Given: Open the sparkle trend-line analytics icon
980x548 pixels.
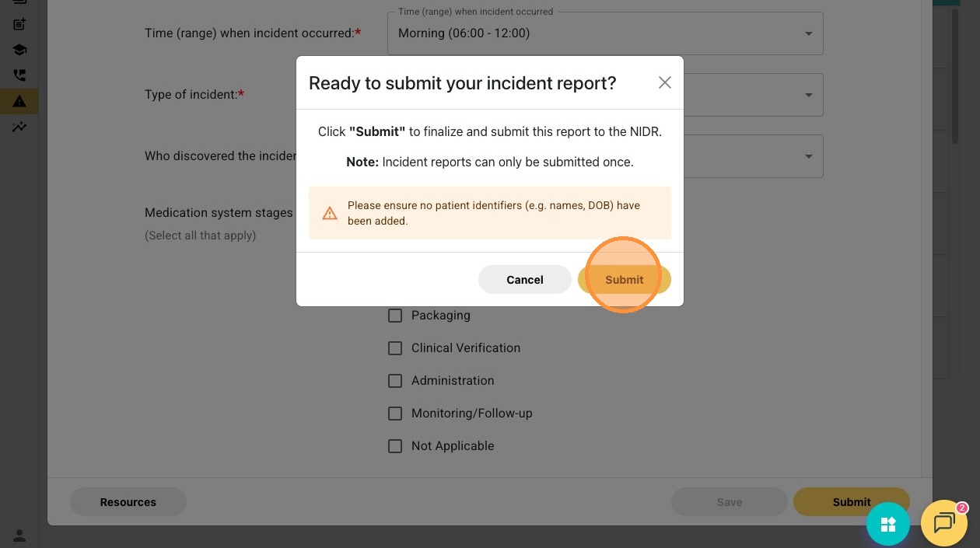Looking at the screenshot, I should pos(19,127).
